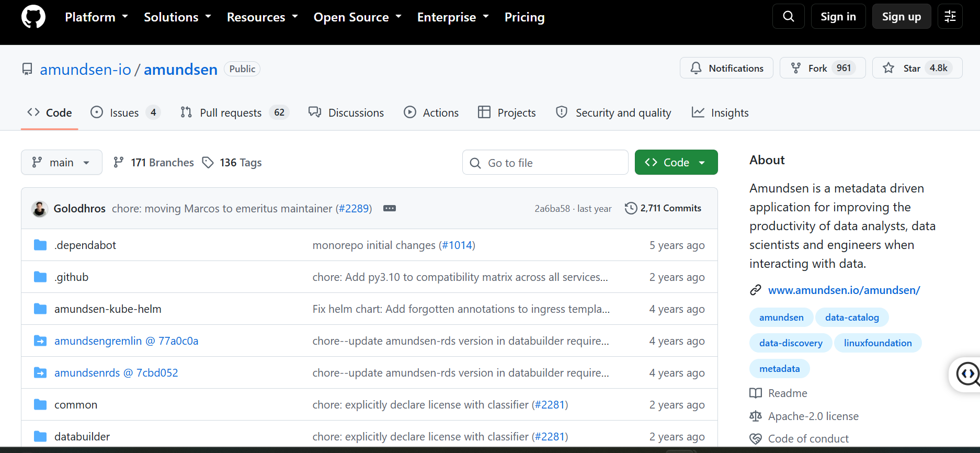Open pull request #1014 link
The image size is (980, 453).
tap(457, 245)
